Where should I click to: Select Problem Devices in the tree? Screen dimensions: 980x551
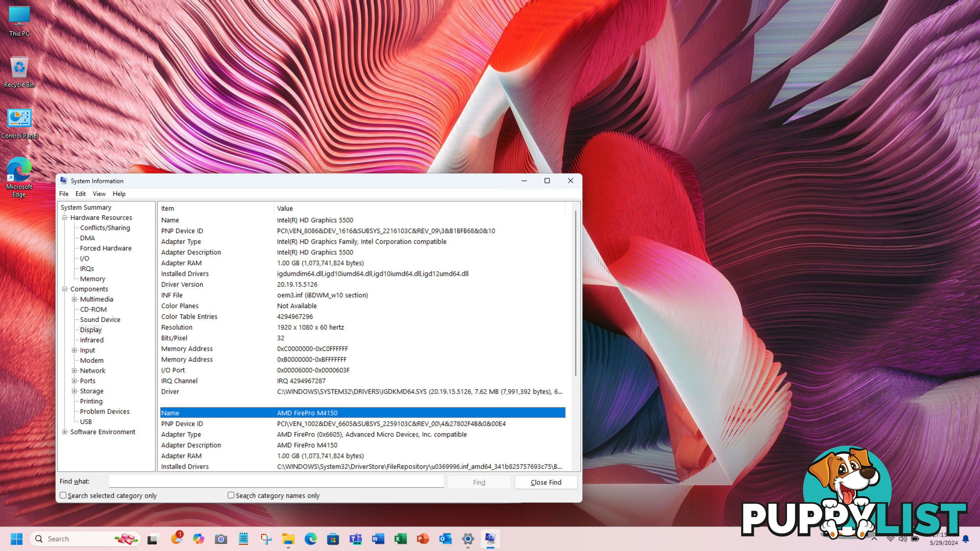105,411
